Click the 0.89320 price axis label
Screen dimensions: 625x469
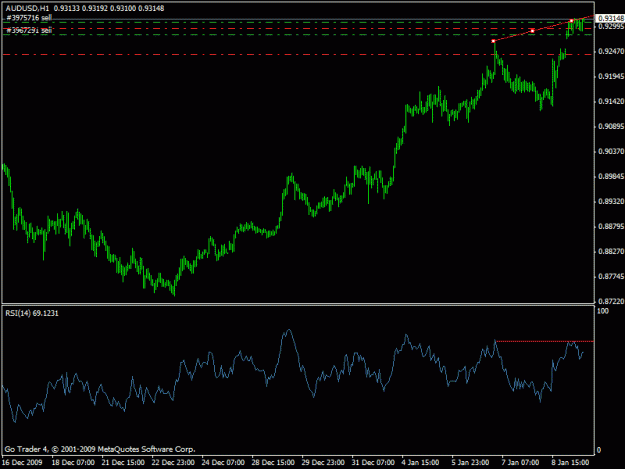click(611, 202)
